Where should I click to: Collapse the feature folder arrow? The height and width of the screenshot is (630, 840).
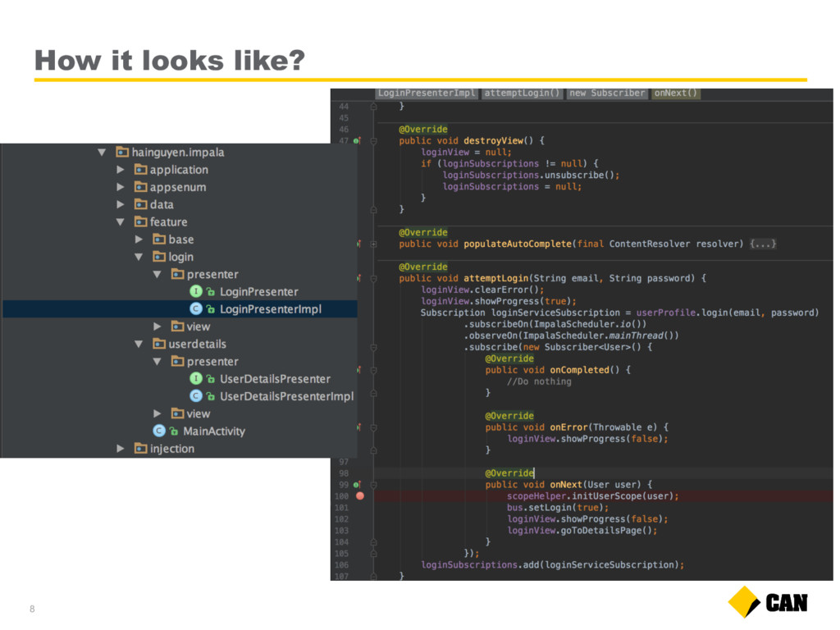(x=121, y=222)
